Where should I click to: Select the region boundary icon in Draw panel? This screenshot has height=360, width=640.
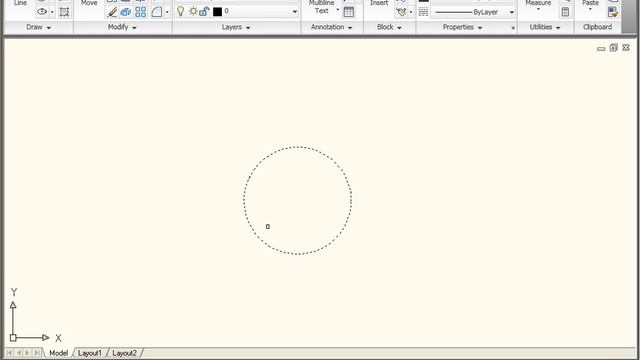pos(64,12)
